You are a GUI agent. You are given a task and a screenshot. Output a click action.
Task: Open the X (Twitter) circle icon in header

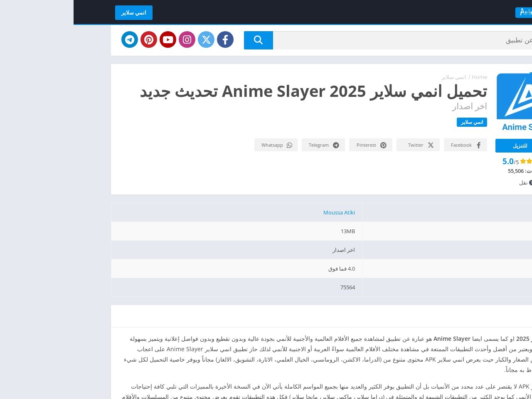click(206, 39)
